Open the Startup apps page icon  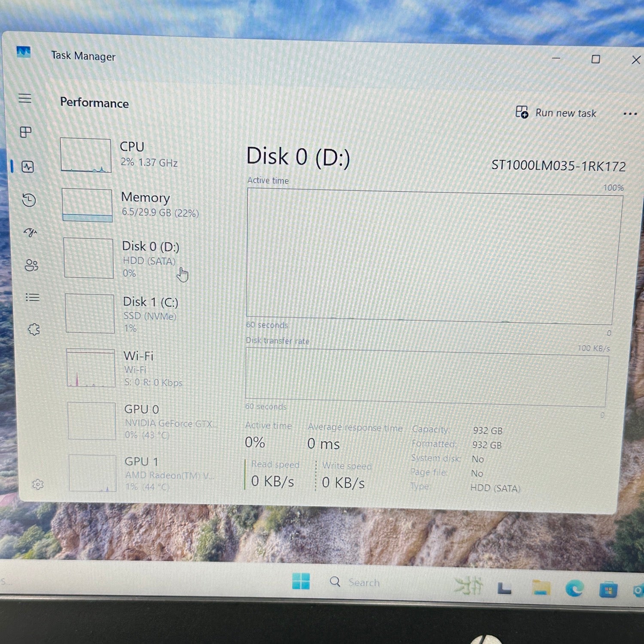click(30, 232)
